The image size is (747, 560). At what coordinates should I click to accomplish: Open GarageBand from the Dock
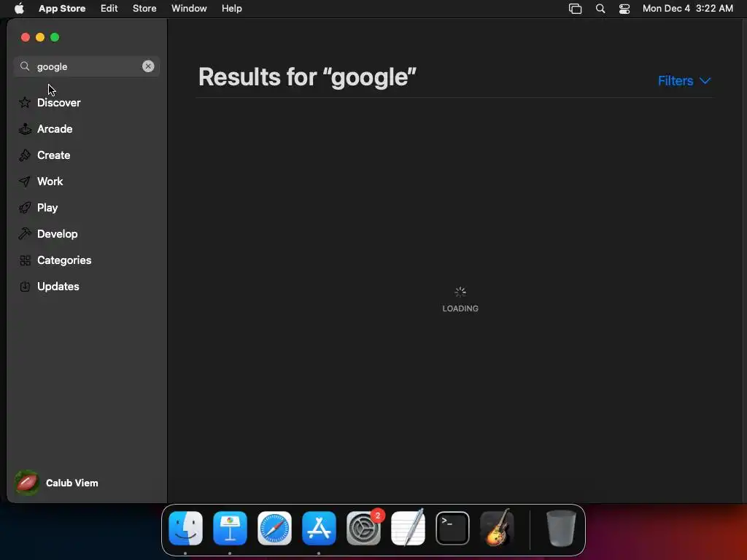click(497, 528)
